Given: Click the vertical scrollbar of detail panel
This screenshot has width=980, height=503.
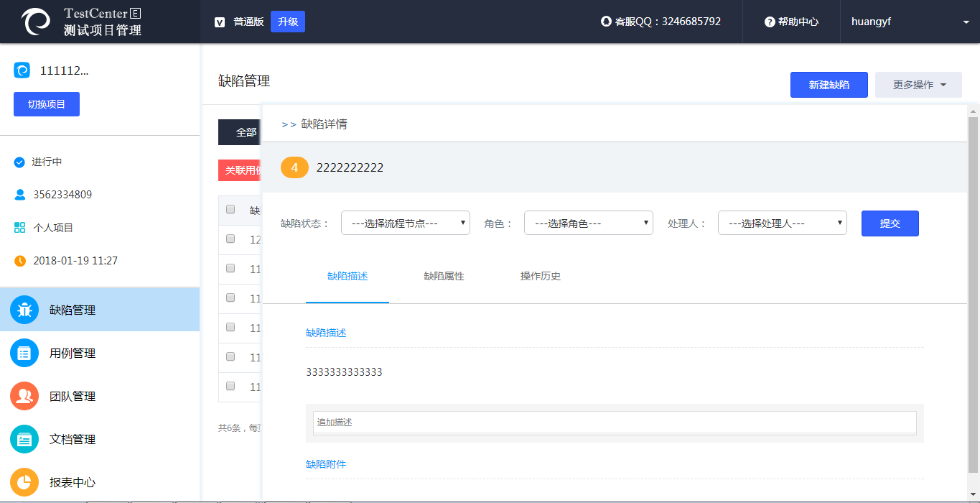Looking at the screenshot, I should [x=973, y=287].
